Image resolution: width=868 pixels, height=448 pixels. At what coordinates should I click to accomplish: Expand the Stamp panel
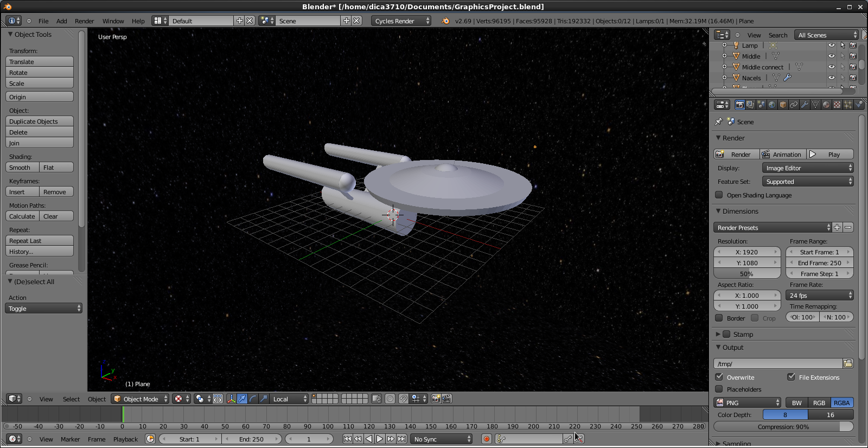tap(718, 334)
